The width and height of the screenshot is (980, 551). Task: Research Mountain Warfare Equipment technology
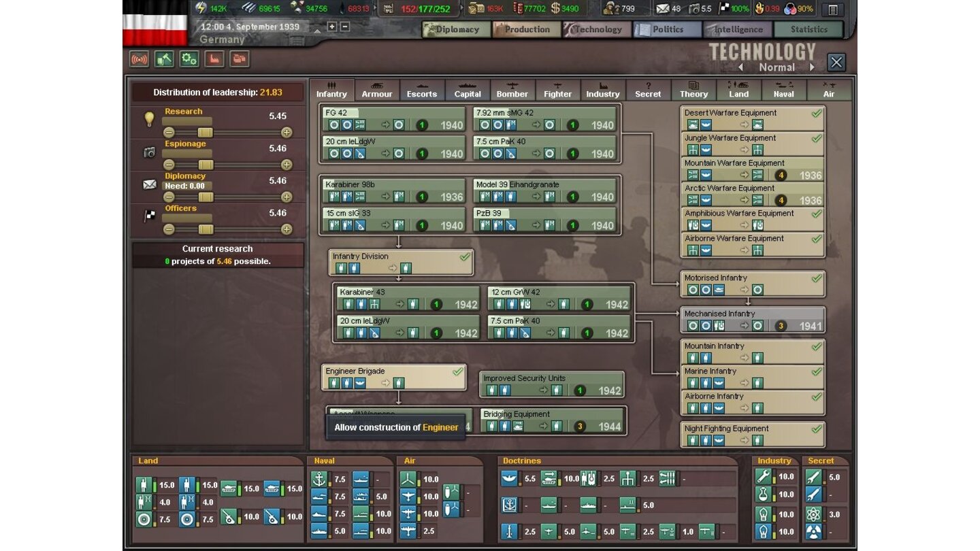coord(753,169)
